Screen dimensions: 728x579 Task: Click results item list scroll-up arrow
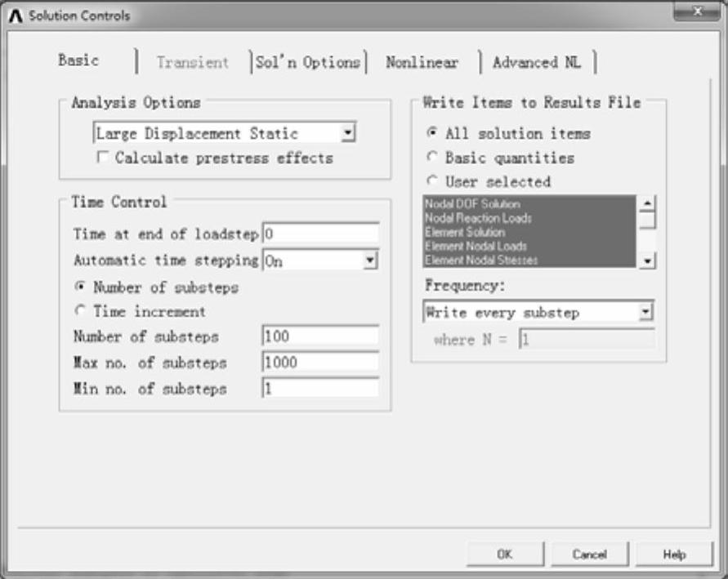point(647,203)
